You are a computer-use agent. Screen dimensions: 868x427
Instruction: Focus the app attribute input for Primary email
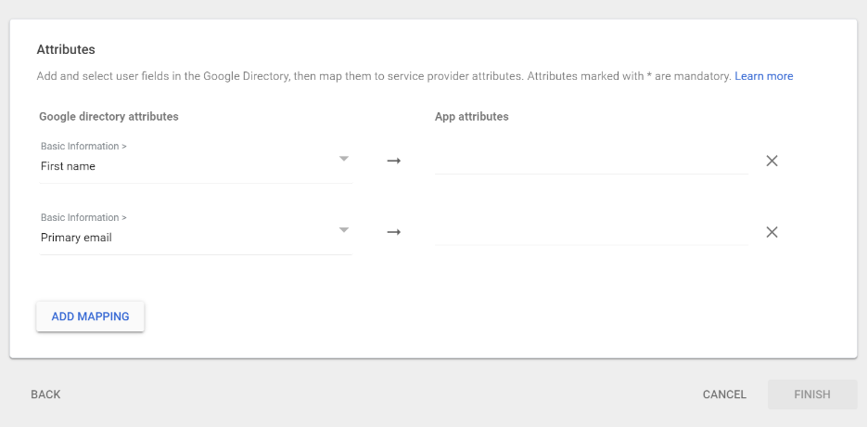pos(592,233)
